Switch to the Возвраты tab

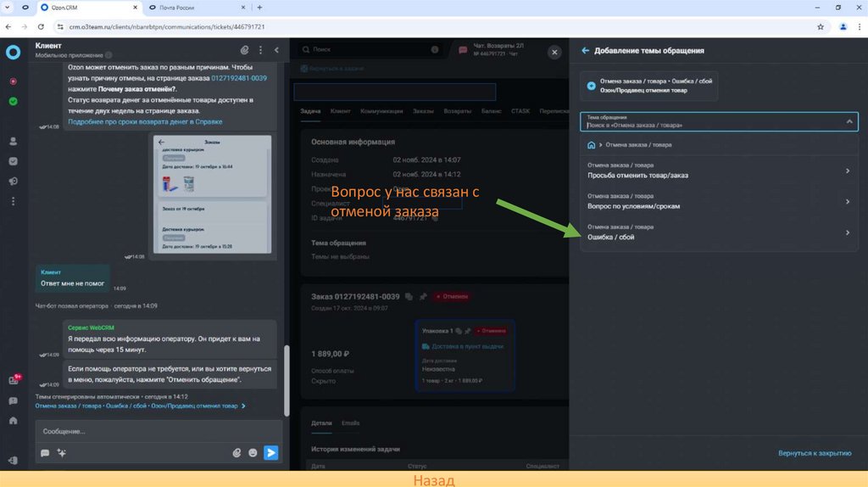[457, 111]
